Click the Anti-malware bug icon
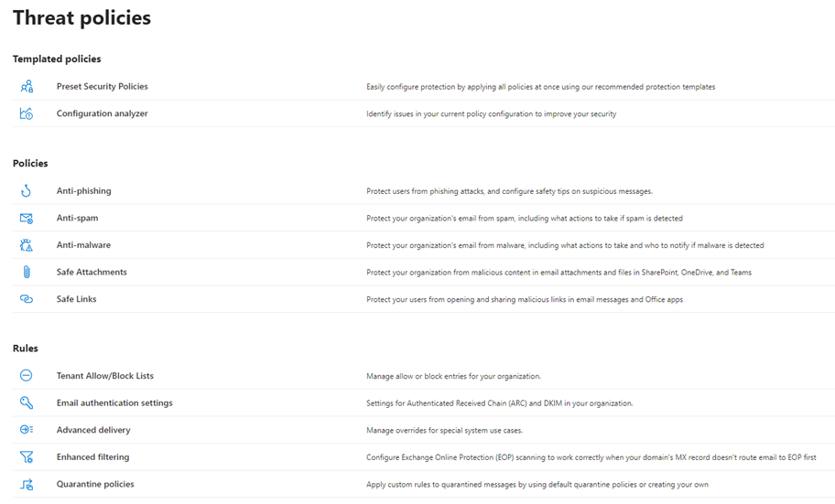835x504 pixels. click(x=26, y=245)
